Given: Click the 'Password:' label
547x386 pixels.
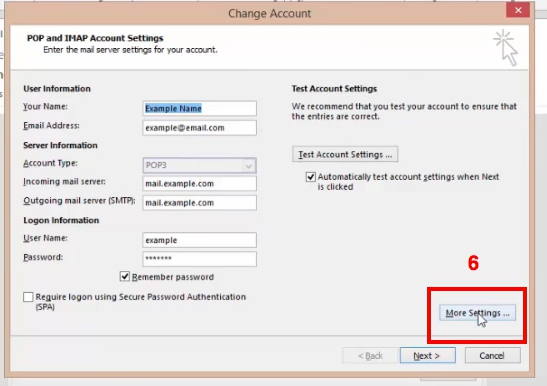Looking at the screenshot, I should (43, 257).
